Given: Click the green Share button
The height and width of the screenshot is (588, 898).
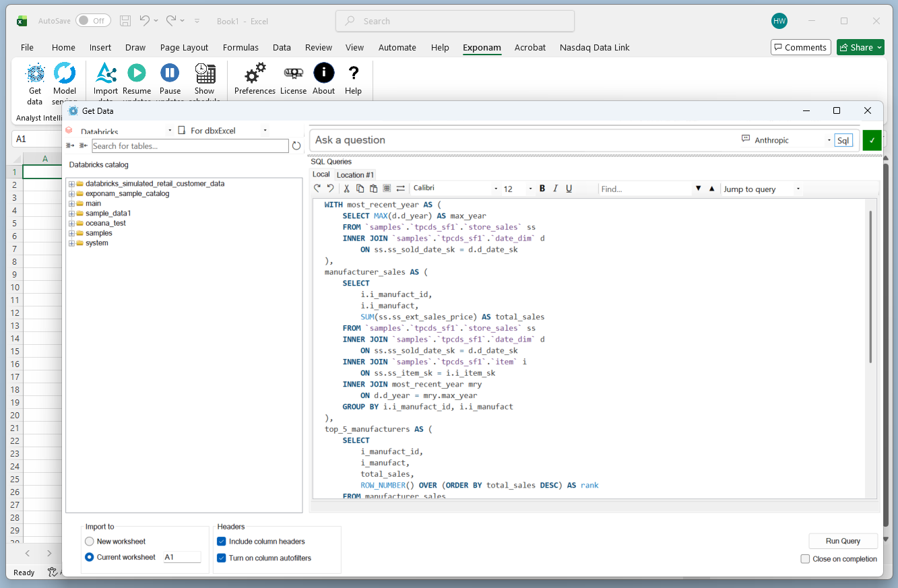Looking at the screenshot, I should click(x=860, y=47).
